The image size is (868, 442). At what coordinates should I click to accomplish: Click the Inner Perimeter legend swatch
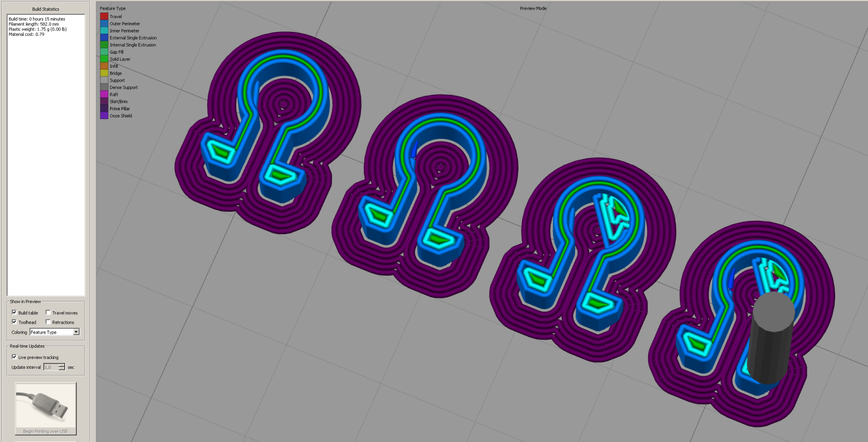point(104,30)
